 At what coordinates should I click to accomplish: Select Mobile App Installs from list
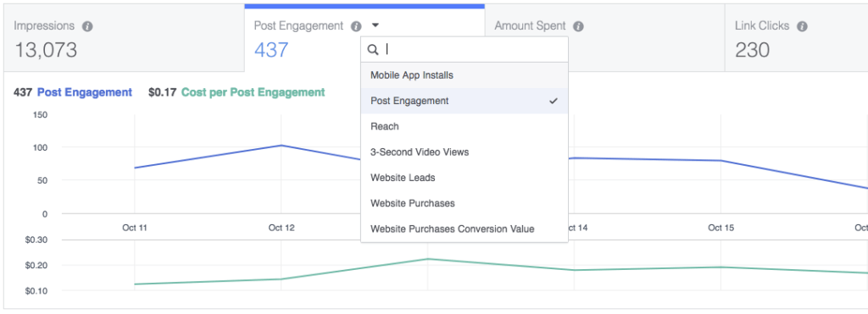coord(465,75)
